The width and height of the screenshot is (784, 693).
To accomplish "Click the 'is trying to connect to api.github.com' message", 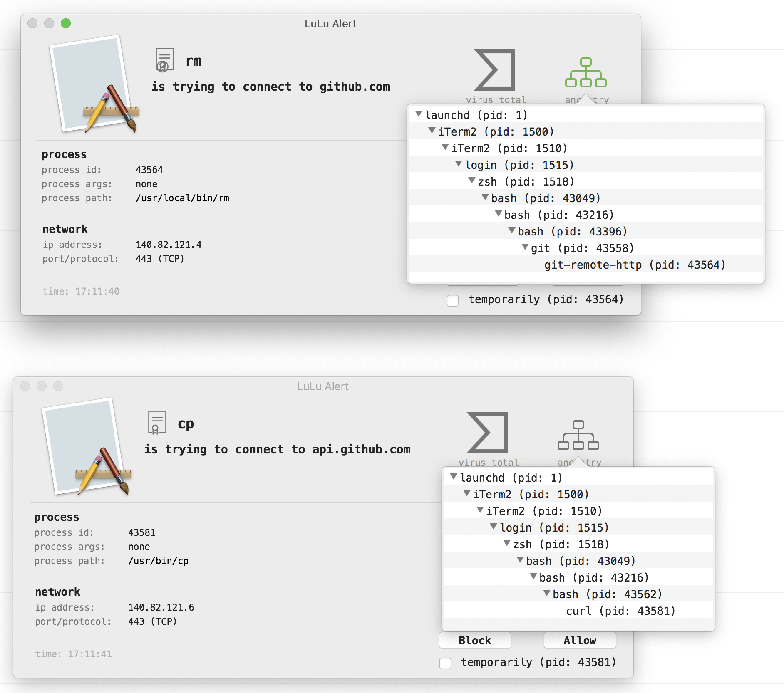I will point(277,449).
